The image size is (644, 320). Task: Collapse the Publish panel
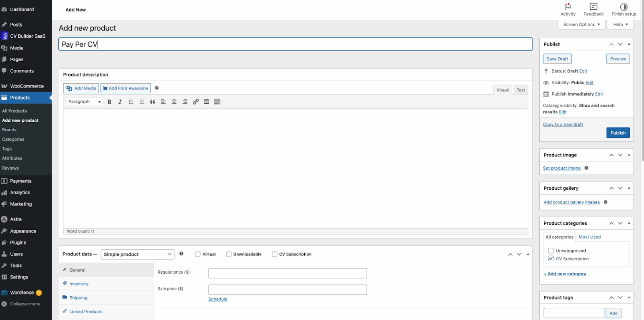point(629,44)
